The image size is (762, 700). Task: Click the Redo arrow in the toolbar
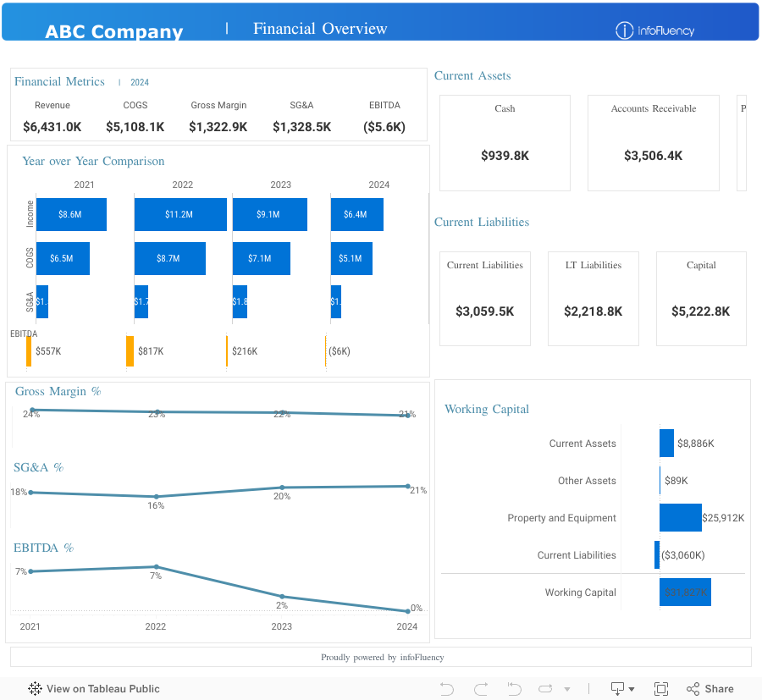pos(481,689)
